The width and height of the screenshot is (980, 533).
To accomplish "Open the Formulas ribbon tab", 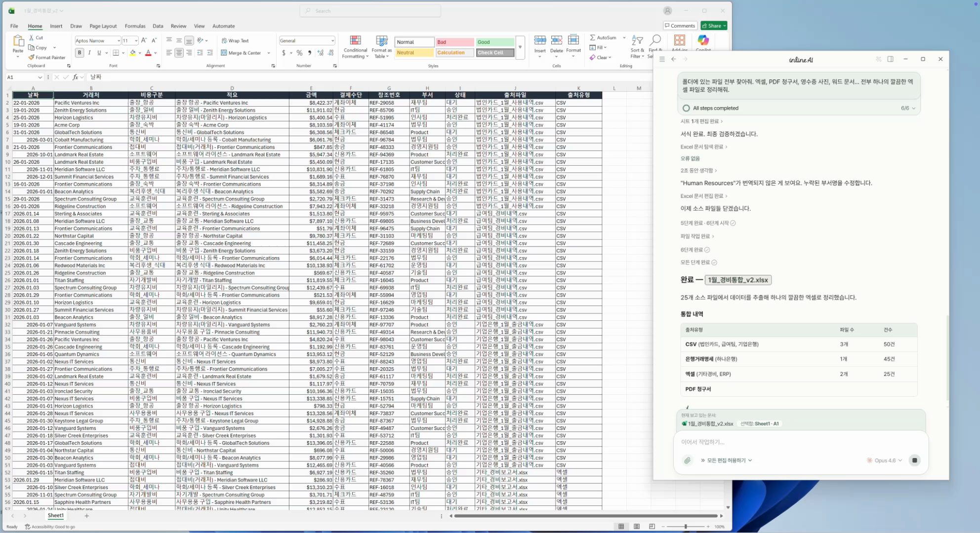I will click(135, 26).
